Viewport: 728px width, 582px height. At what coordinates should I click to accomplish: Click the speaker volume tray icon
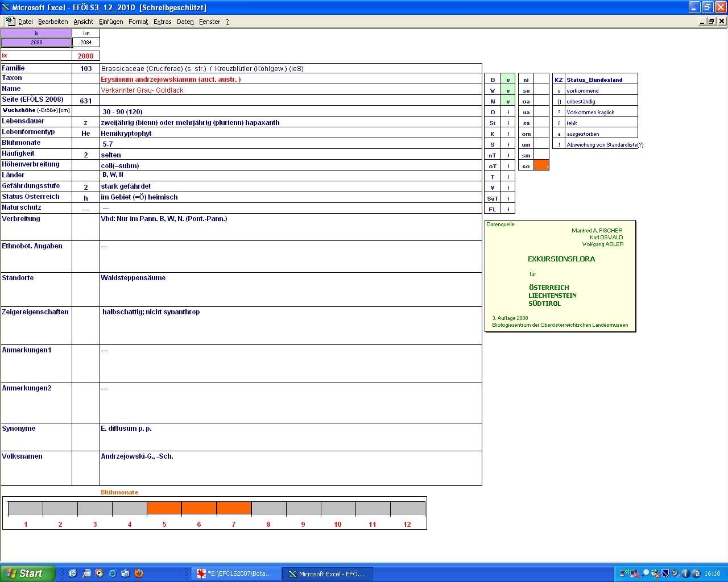pyautogui.click(x=675, y=573)
